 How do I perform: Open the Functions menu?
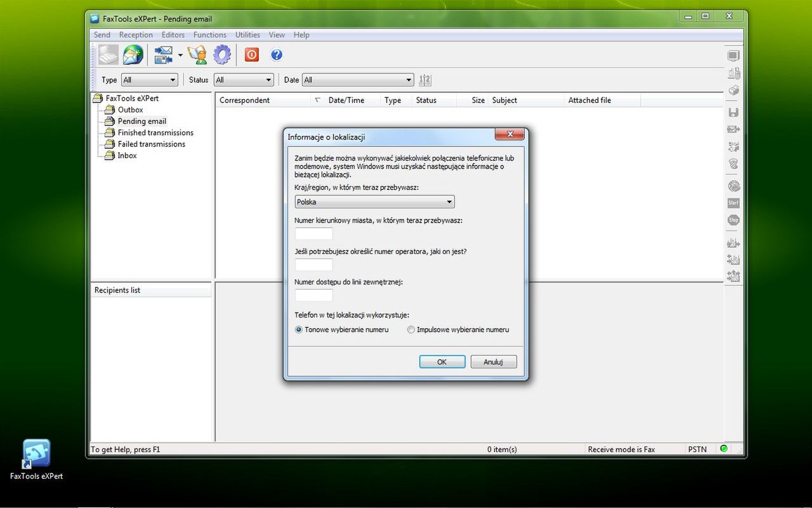pyautogui.click(x=210, y=35)
